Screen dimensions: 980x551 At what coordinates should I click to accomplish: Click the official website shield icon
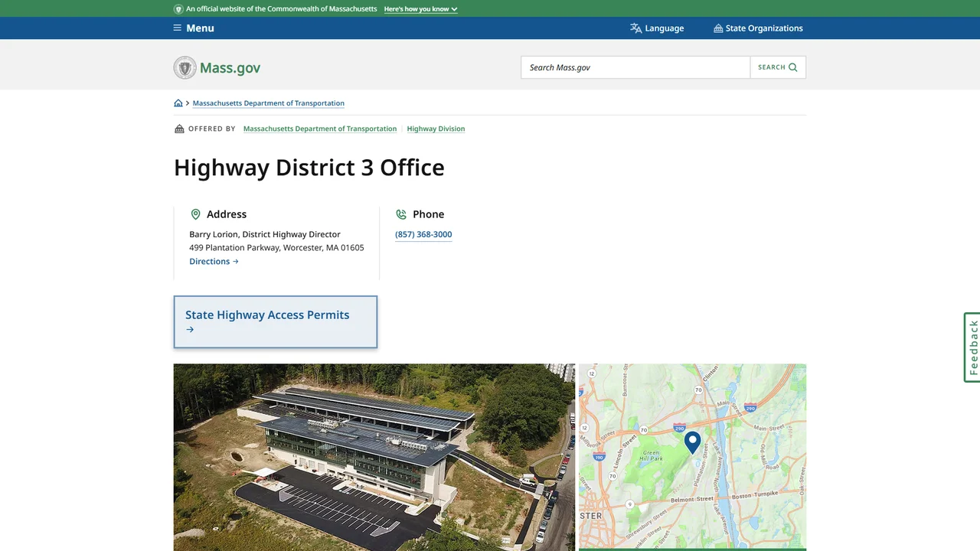(178, 9)
